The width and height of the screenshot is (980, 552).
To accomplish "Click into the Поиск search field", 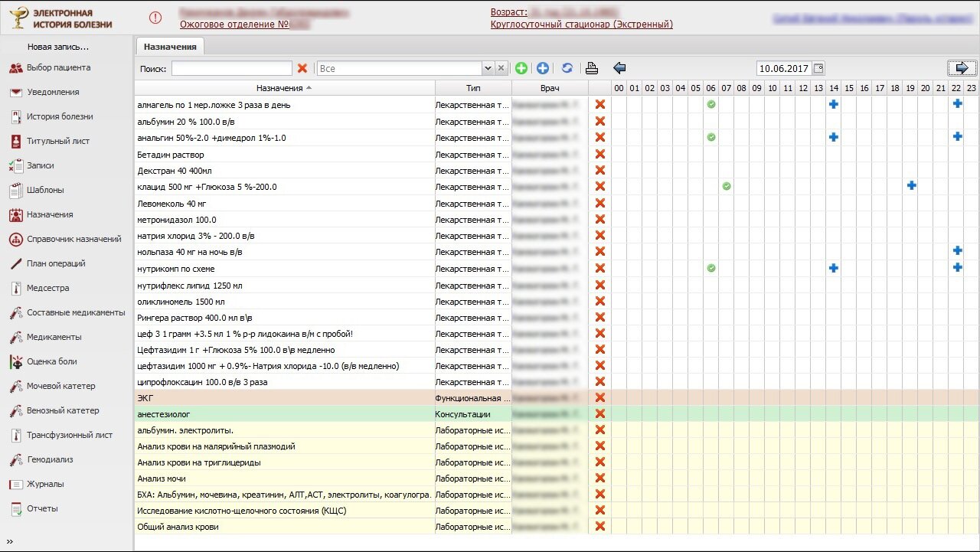I will [231, 68].
